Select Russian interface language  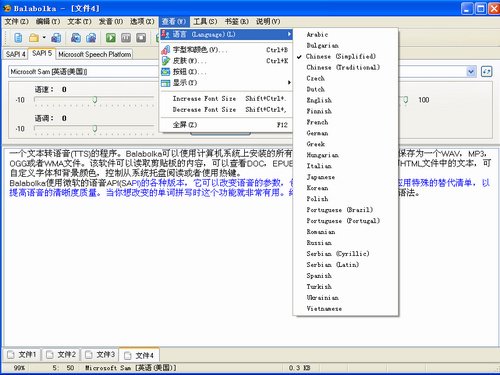[345, 243]
